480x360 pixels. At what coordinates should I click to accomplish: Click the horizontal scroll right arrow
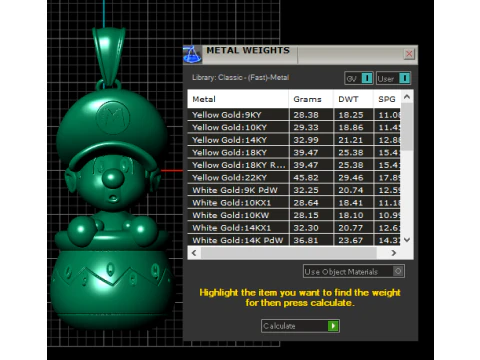pyautogui.click(x=394, y=253)
